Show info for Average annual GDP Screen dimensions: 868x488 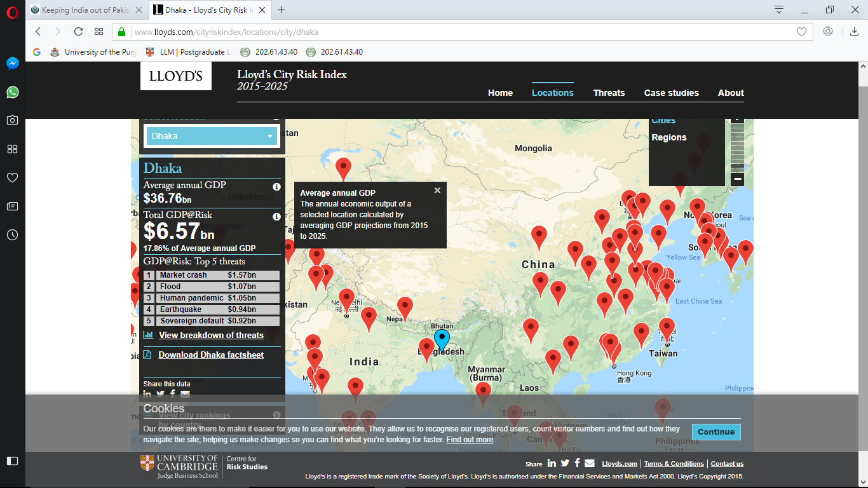tap(276, 187)
